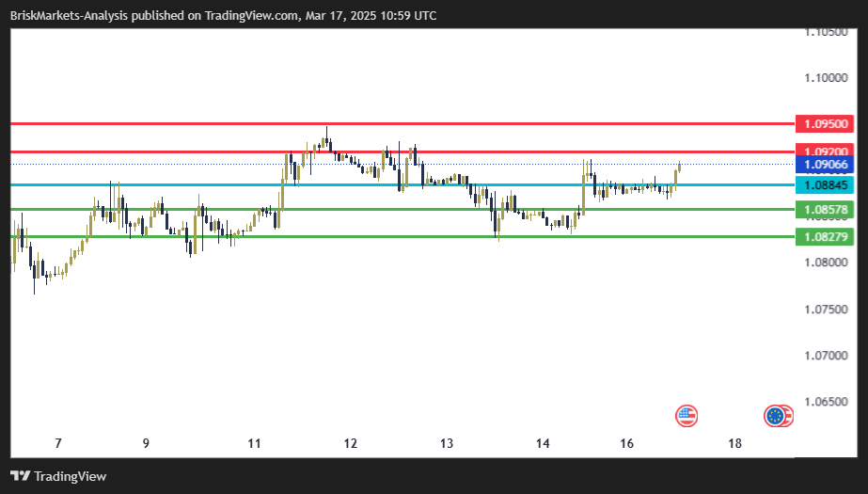Click the TradingView logo in the footer
The width and height of the screenshot is (868, 494).
[20, 476]
